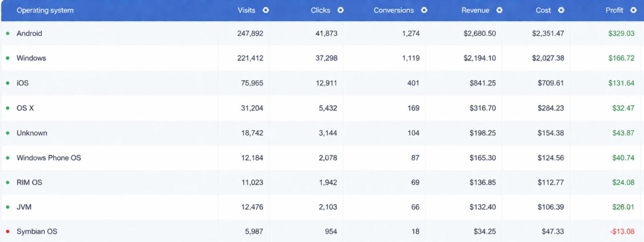Screen dimensions: 644x242
Task: Open settings icon next to Revenue column
Action: (x=499, y=10)
